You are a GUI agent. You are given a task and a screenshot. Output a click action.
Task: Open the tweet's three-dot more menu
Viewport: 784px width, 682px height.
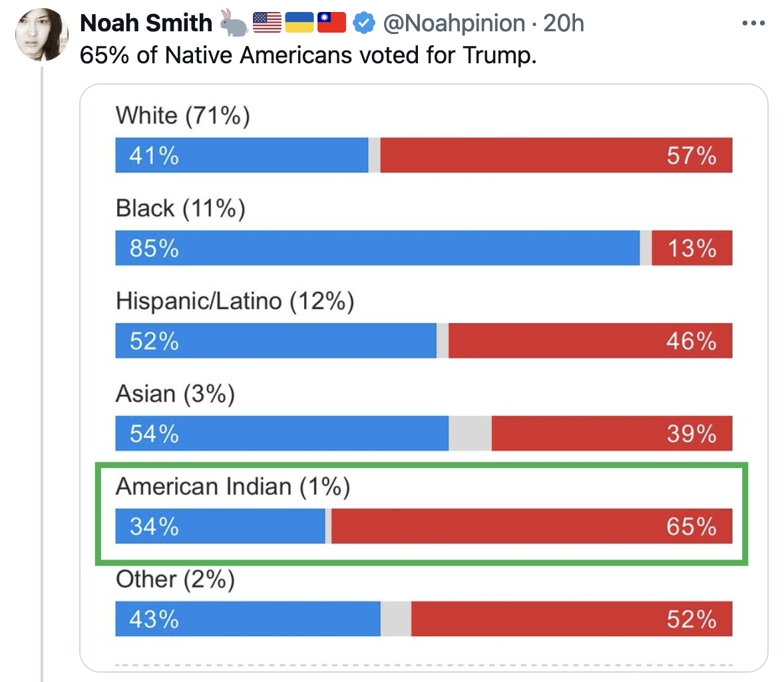point(753,23)
